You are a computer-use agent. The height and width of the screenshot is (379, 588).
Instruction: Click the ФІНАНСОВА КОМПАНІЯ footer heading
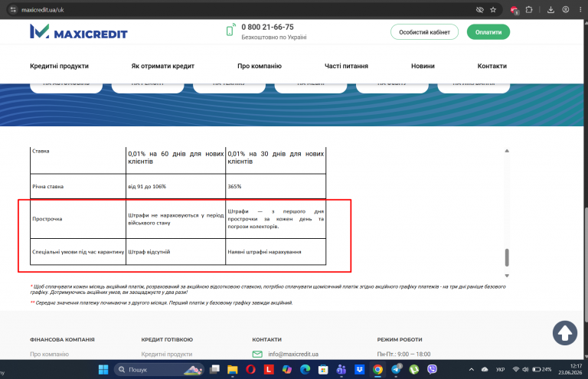(62, 340)
